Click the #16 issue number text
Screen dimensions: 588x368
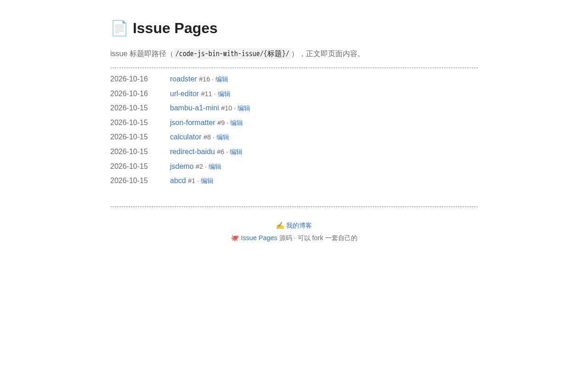[x=204, y=79]
